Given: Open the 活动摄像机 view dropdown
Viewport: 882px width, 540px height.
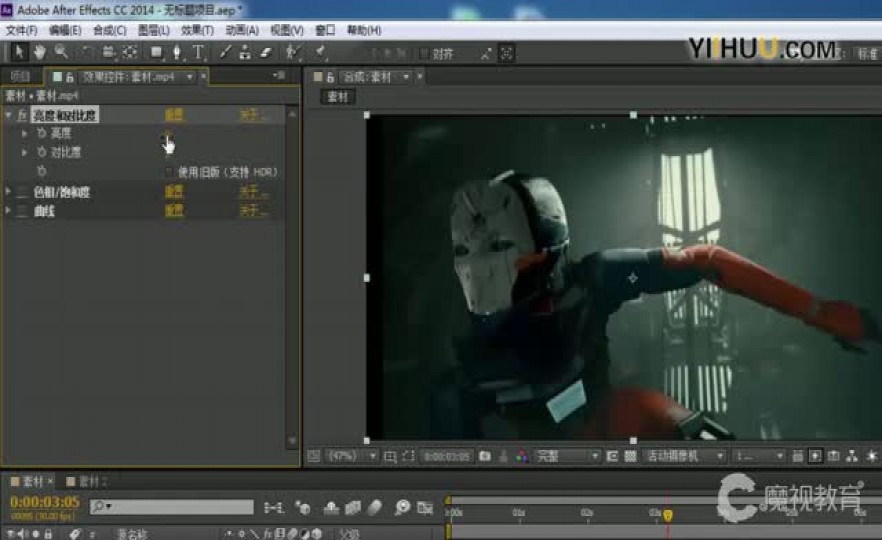Looking at the screenshot, I should (x=684, y=456).
